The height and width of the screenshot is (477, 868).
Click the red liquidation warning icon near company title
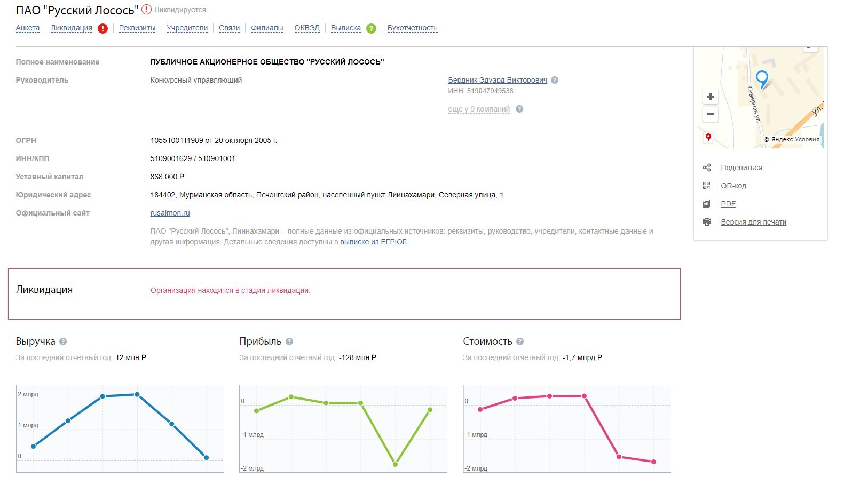tap(146, 10)
